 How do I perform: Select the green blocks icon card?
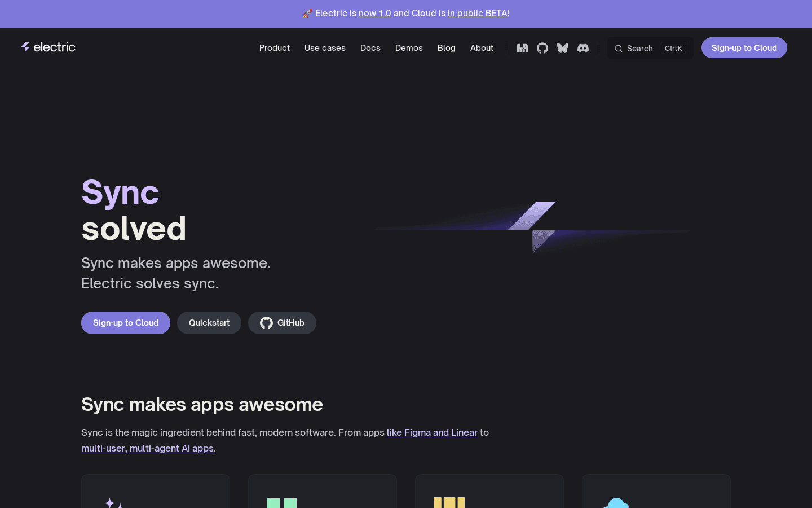(322, 492)
